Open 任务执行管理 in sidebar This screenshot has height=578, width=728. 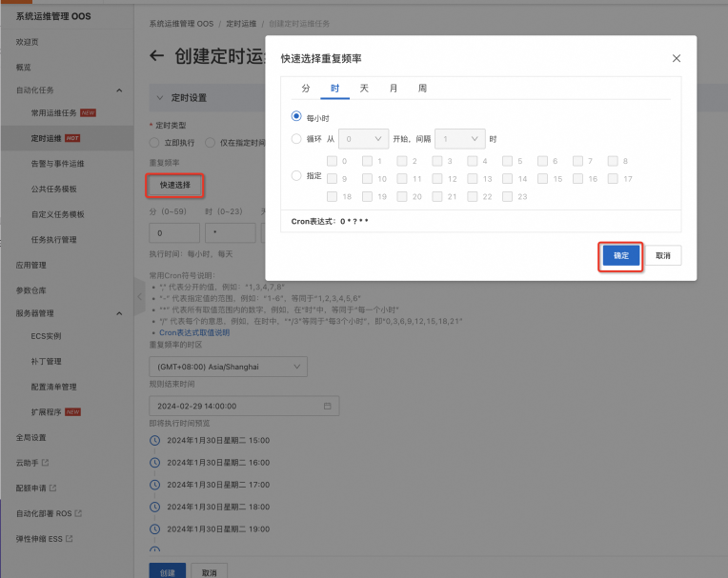click(54, 240)
